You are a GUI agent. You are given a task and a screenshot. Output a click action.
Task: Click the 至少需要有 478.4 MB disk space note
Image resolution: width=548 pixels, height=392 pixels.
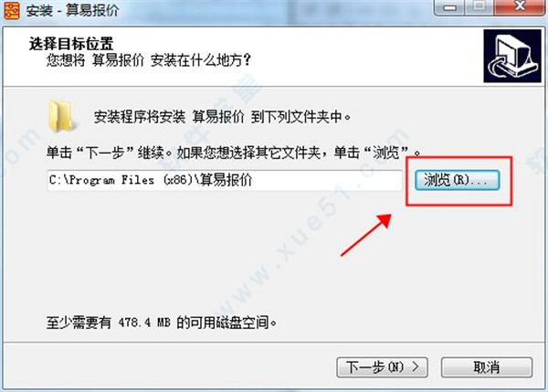tap(161, 322)
